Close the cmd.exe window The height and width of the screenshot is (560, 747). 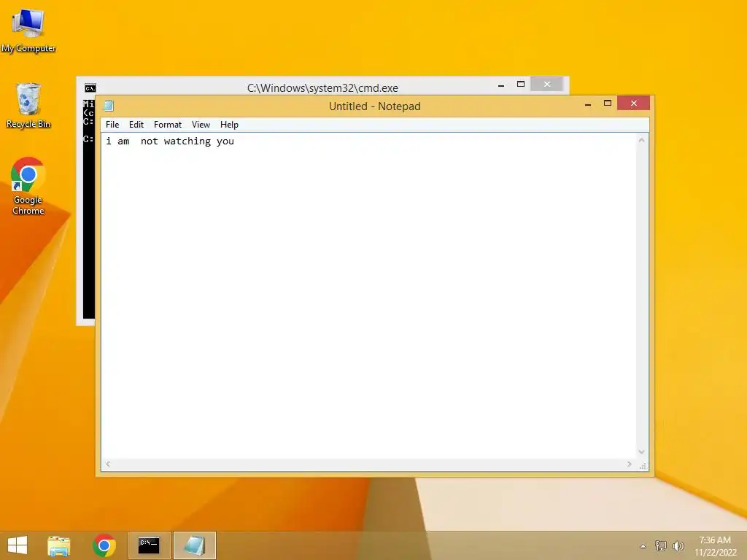547,85
